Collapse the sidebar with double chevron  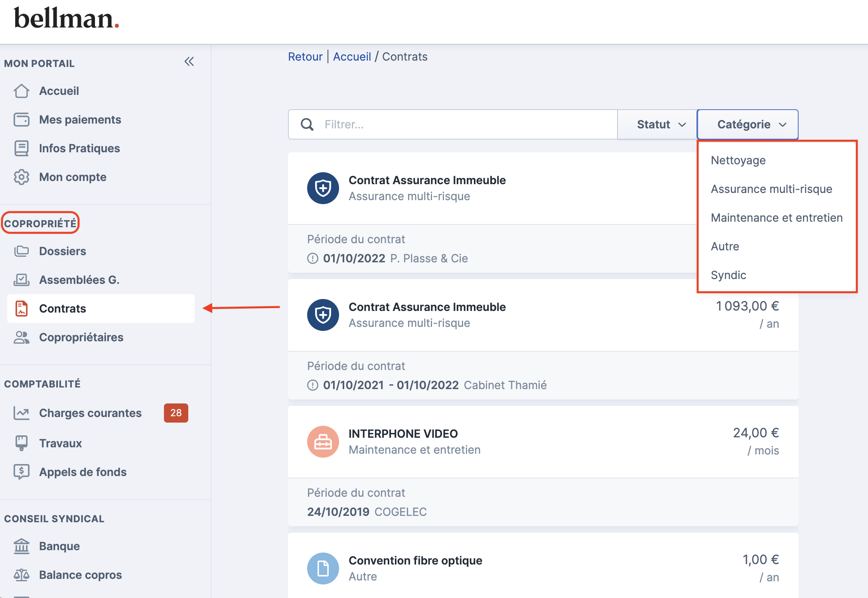189,62
